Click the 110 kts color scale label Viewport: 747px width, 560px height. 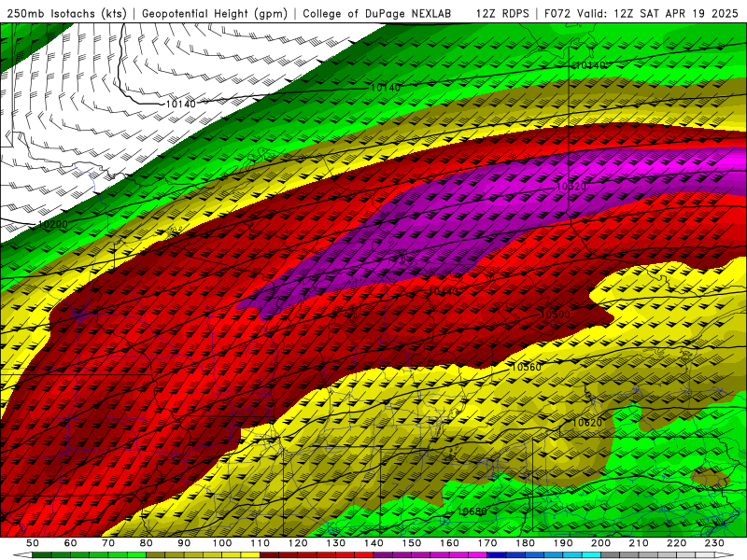pos(261,543)
